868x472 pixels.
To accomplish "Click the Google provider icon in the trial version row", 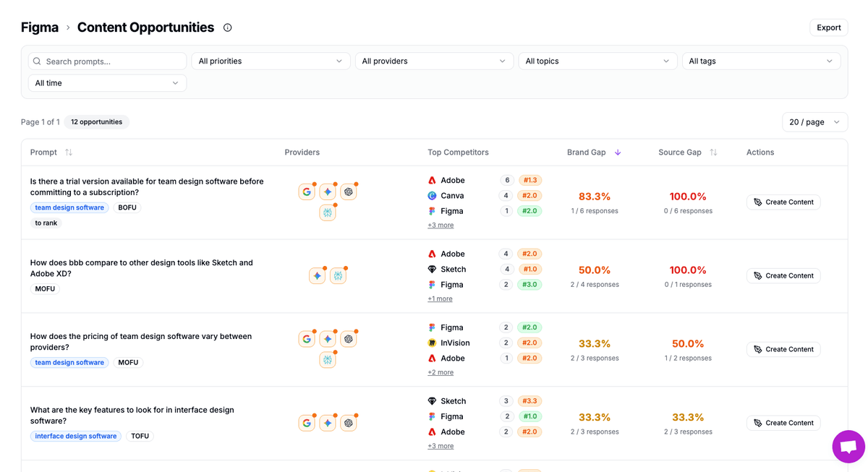I will (307, 192).
